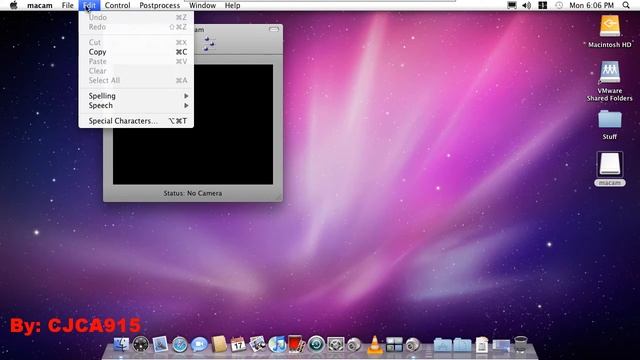Click the clock showing Mon 6:06 PM
Viewport: 640px width, 360px height.
591,5
